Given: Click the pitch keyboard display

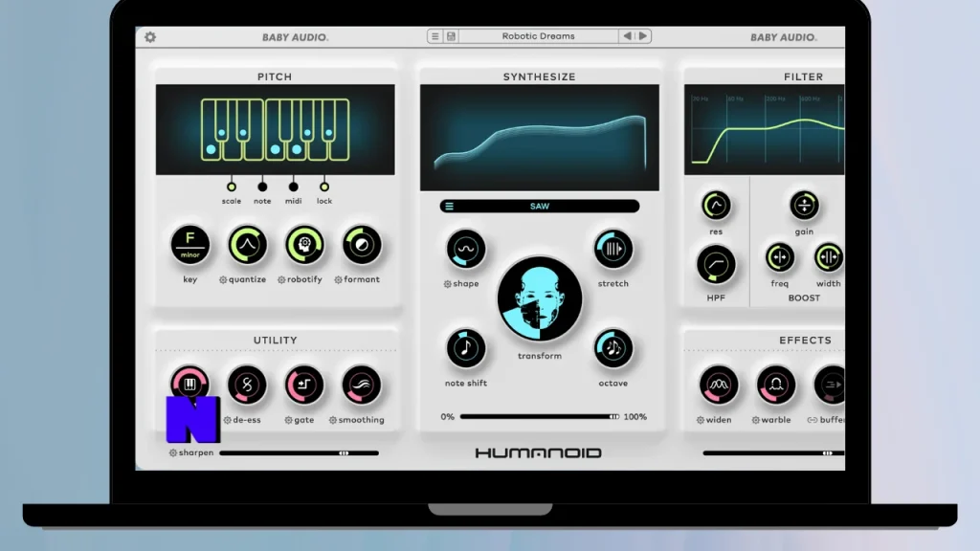Looking at the screenshot, I should tap(275, 130).
